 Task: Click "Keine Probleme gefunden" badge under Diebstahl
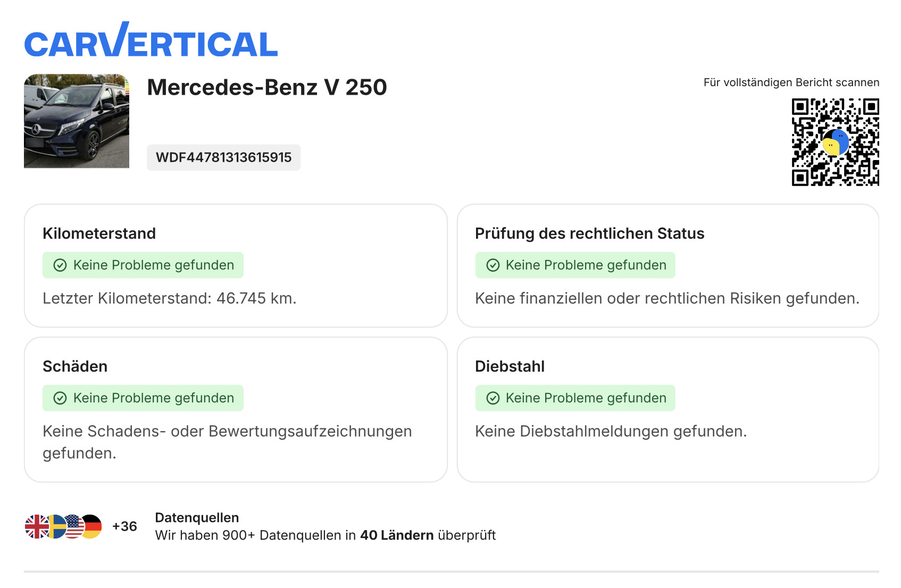[575, 398]
